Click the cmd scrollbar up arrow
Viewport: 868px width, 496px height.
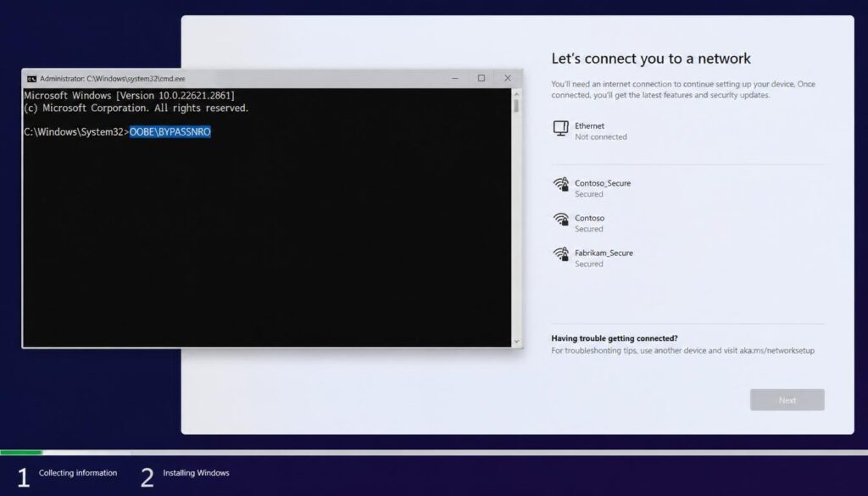coord(516,93)
